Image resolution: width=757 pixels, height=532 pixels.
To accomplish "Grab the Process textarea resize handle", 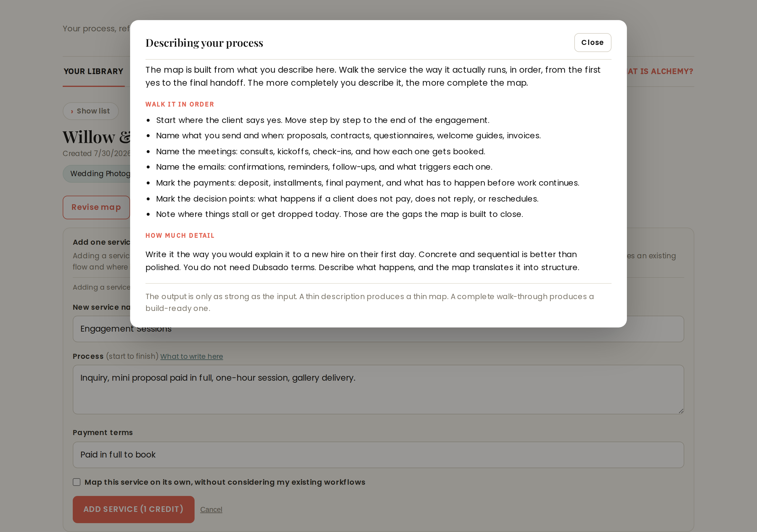I will 681,411.
